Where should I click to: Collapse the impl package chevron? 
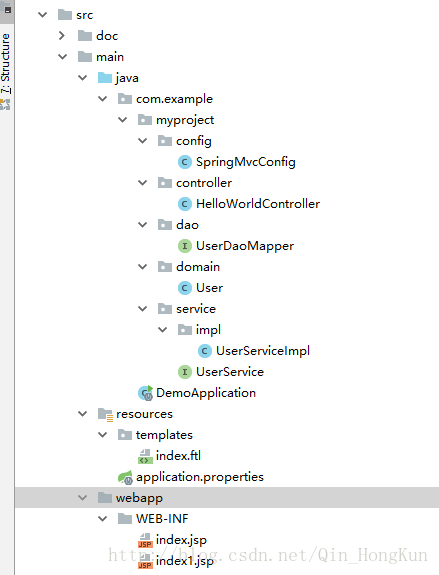point(162,330)
